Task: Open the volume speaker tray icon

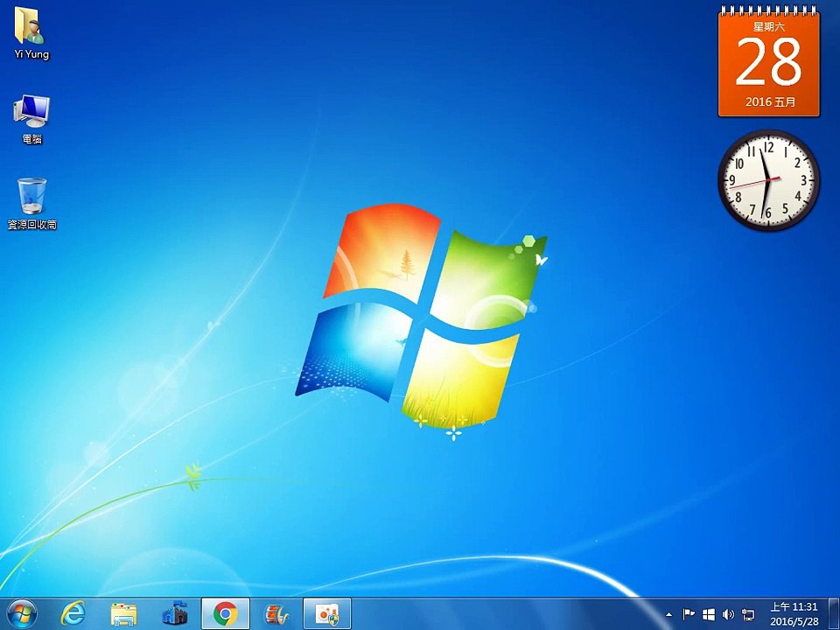Action: tap(728, 614)
